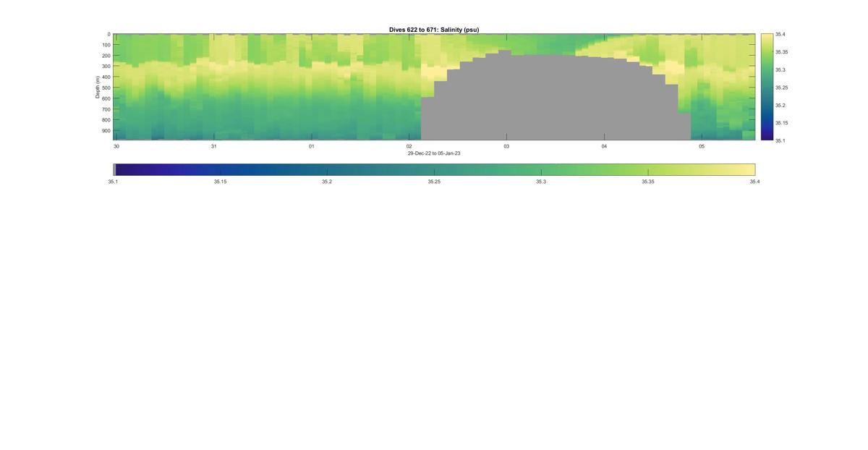The image size is (868, 450).
Task: Select the x-axis tick label '01'
Action: (x=312, y=146)
